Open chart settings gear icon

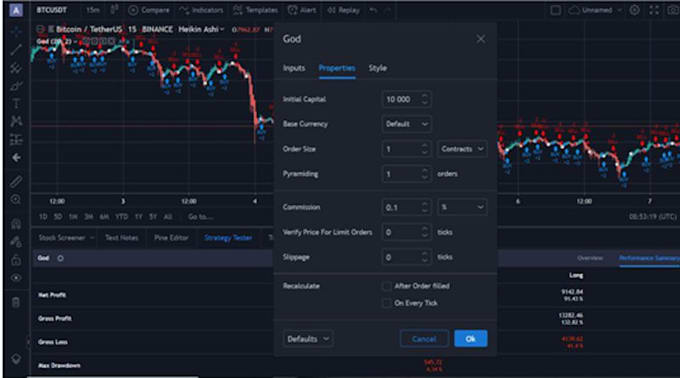634,10
